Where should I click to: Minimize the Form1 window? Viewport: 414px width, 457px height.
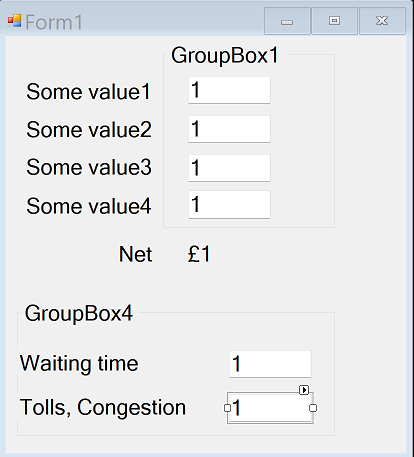(287, 21)
